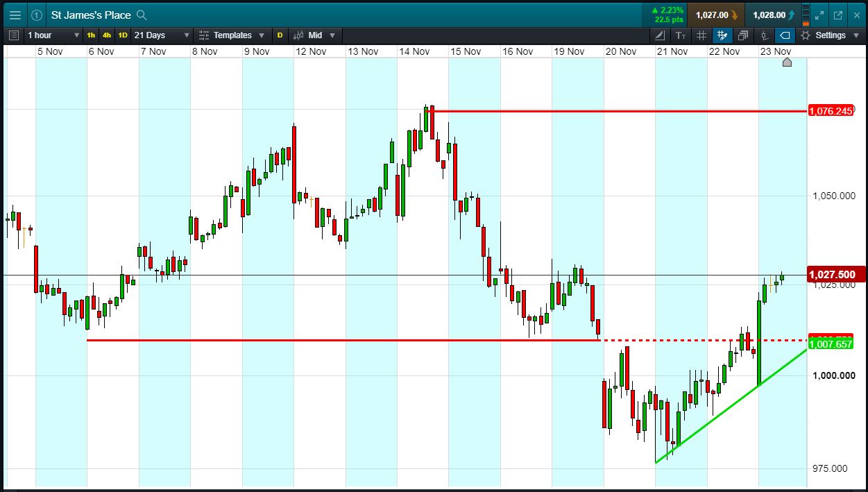
Task: Close the St James's Place chart
Action: click(856, 15)
